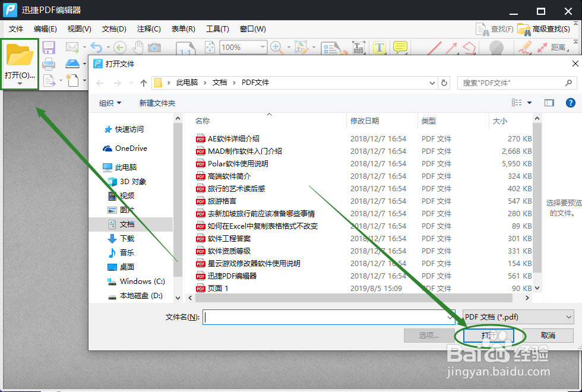Screen dimensions: 582x392
Task: Open the 编辑(E) menu
Action: (45, 29)
